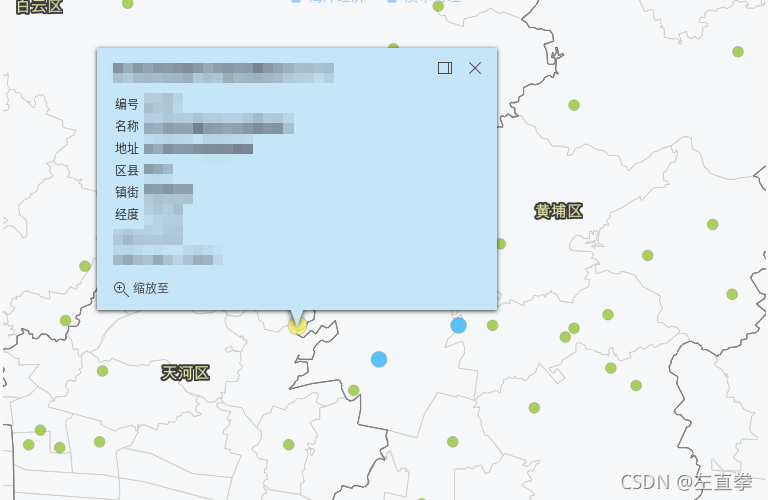Click the 区县 field label in popup

[127, 170]
